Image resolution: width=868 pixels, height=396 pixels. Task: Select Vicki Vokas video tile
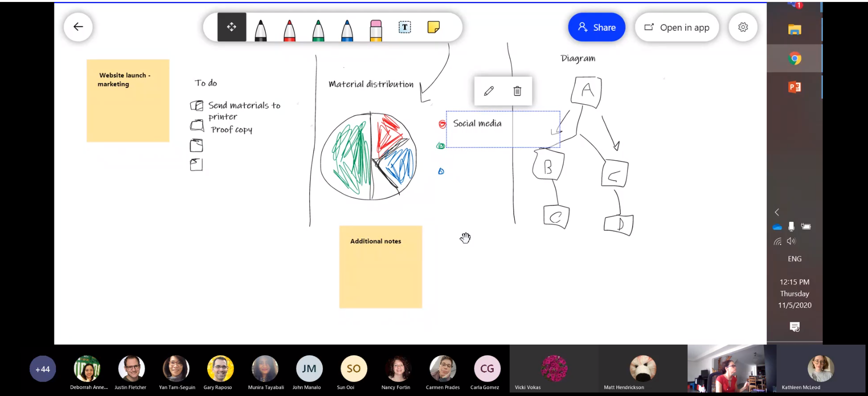coord(554,369)
